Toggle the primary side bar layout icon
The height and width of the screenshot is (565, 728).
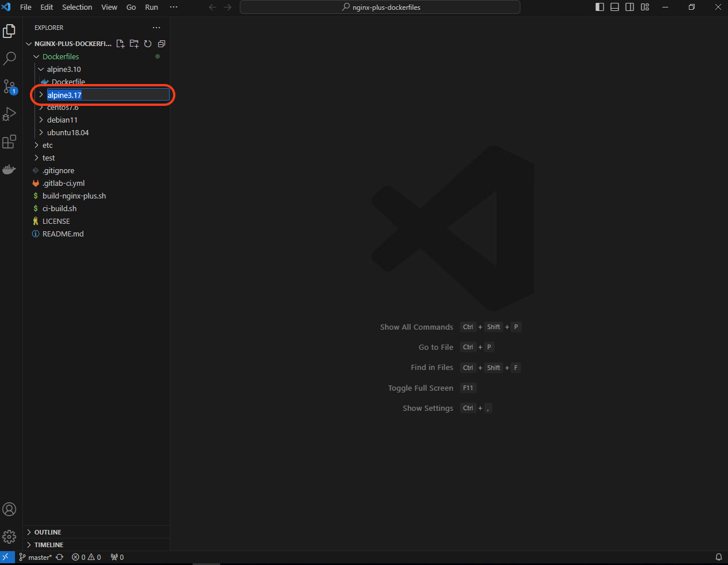pyautogui.click(x=600, y=7)
